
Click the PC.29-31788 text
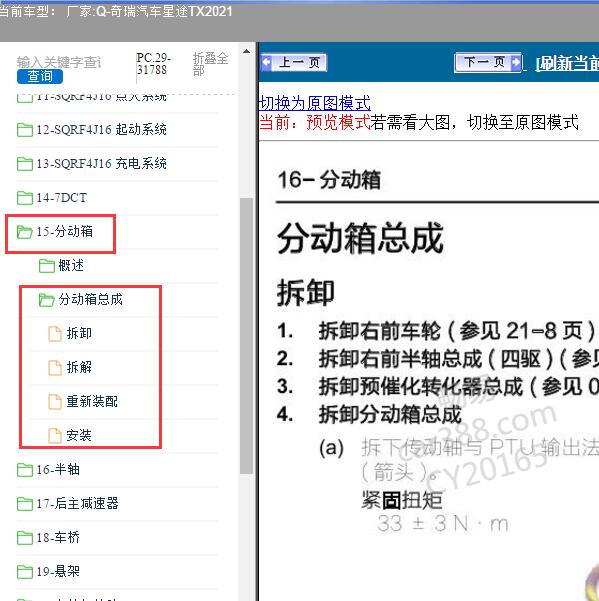[x=153, y=64]
